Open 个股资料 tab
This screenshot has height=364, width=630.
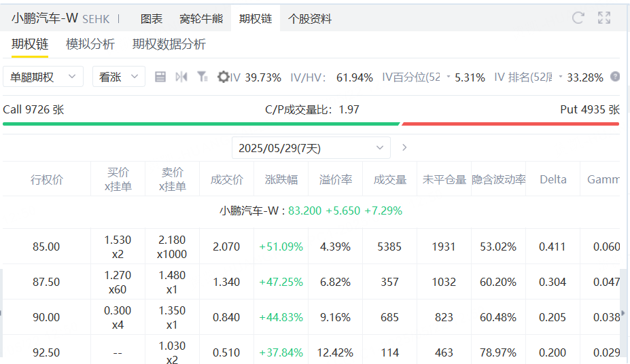click(310, 19)
